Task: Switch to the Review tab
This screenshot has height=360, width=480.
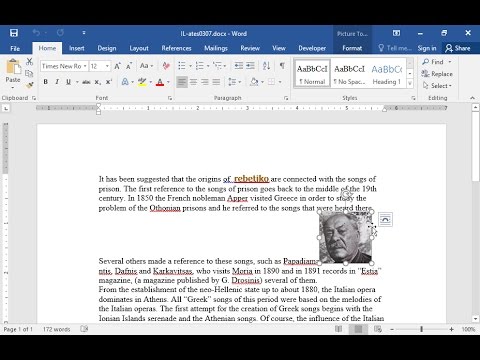Action: (250, 48)
